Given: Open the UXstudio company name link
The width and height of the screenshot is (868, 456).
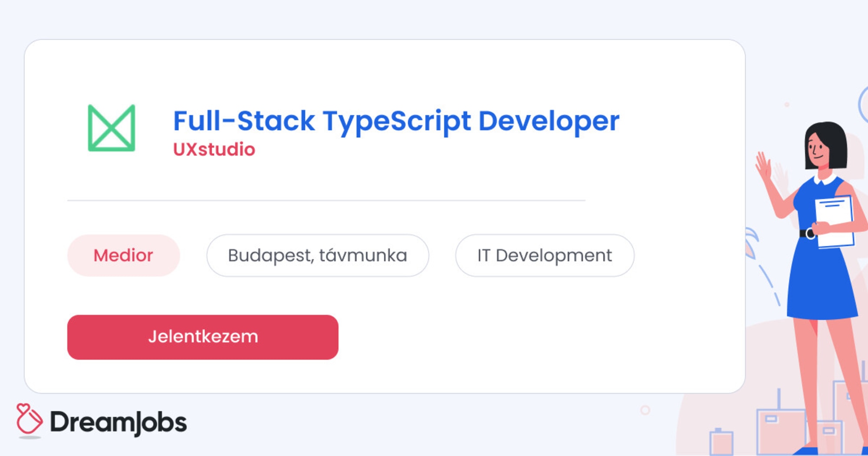Looking at the screenshot, I should point(214,149).
